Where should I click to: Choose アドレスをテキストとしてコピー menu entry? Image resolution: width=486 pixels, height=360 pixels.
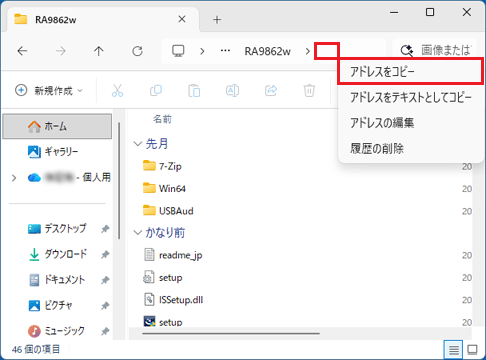coord(411,97)
